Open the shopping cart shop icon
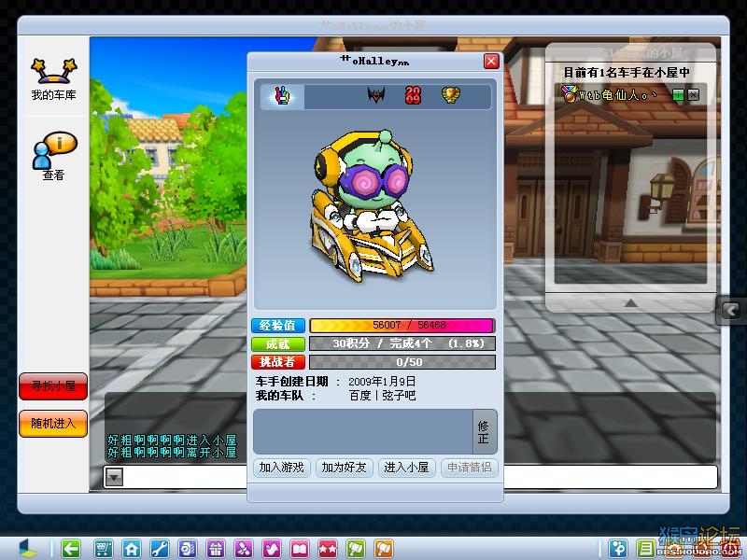The width and height of the screenshot is (747, 560). (x=103, y=549)
